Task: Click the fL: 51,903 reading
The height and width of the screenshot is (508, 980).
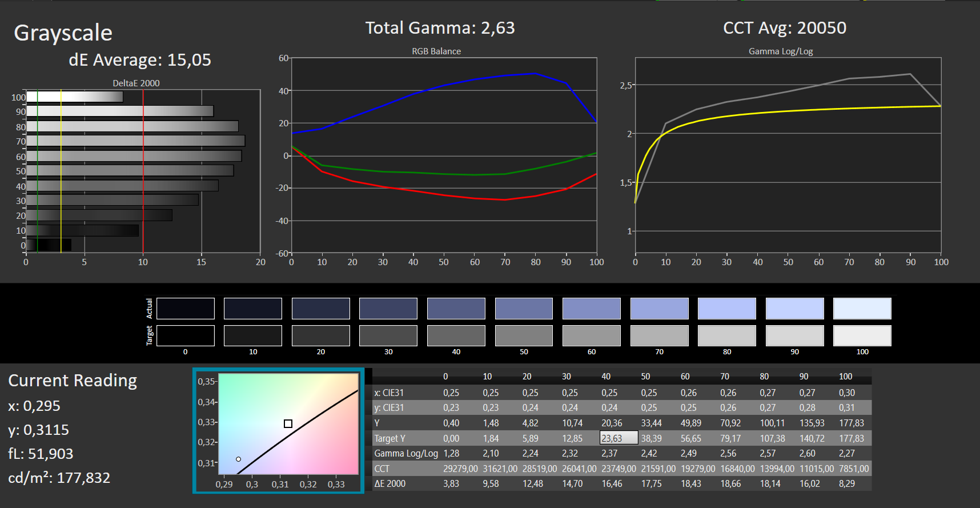Action: (41, 454)
